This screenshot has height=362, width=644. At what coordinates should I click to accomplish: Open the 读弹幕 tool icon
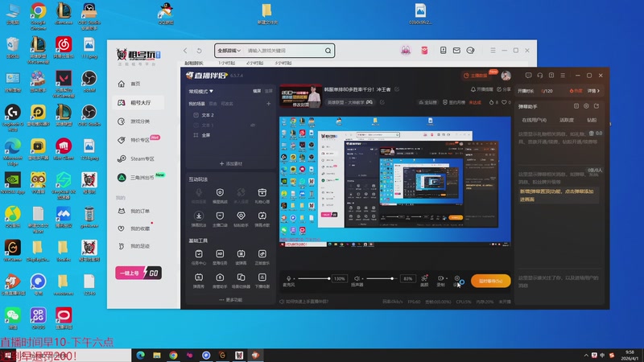[241, 253]
